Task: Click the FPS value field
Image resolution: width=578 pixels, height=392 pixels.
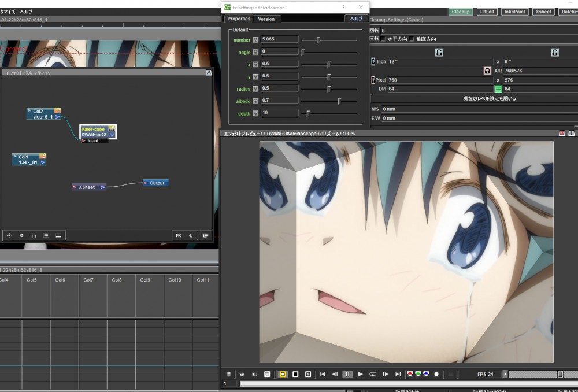Action: [494, 374]
